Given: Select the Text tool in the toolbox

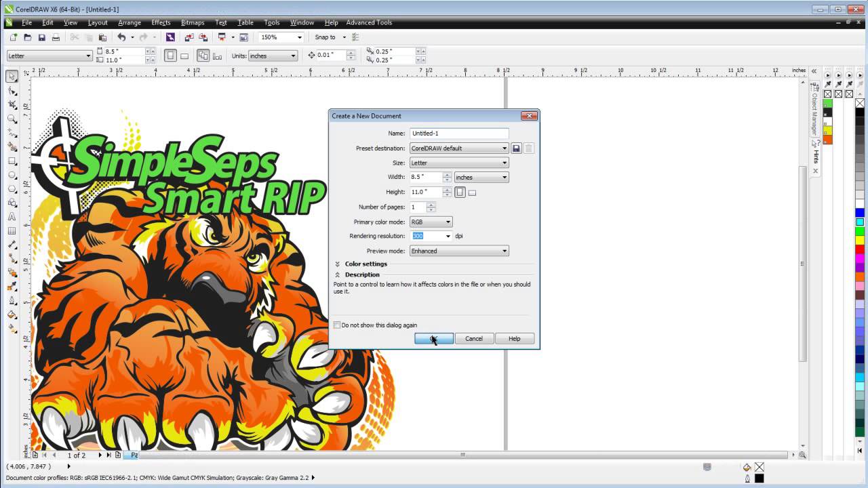Looking at the screenshot, I should pyautogui.click(x=12, y=217).
